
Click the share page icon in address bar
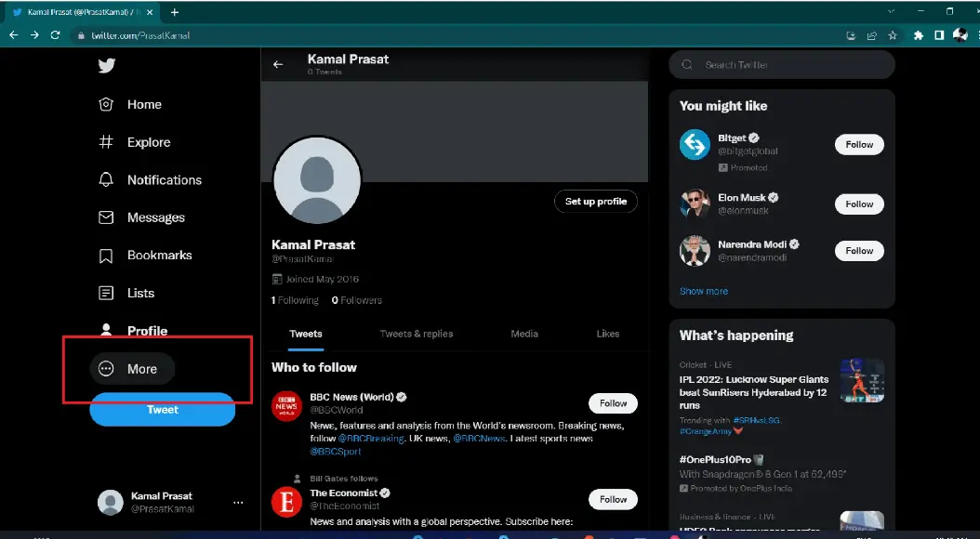pos(872,35)
